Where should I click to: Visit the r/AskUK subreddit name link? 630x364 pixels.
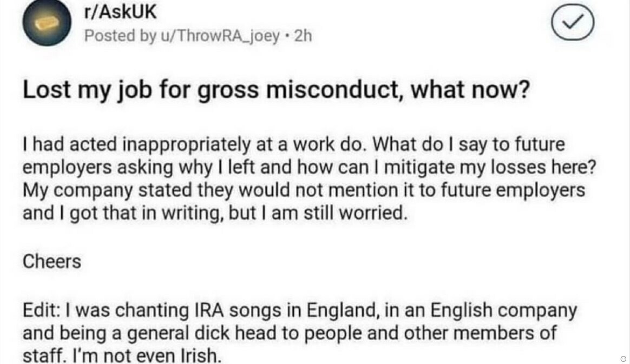coord(120,12)
